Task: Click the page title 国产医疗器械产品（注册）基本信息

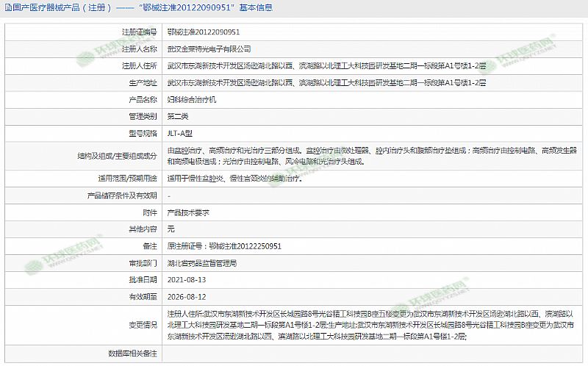Action: (138, 8)
